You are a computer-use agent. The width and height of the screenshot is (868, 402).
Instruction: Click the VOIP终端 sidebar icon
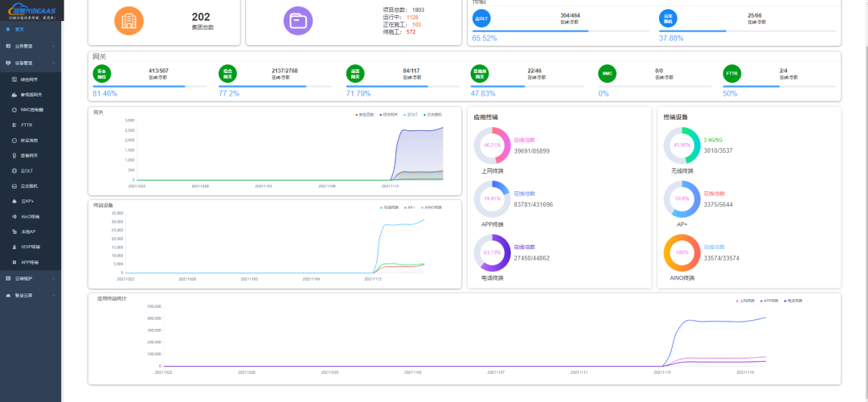pyautogui.click(x=14, y=247)
